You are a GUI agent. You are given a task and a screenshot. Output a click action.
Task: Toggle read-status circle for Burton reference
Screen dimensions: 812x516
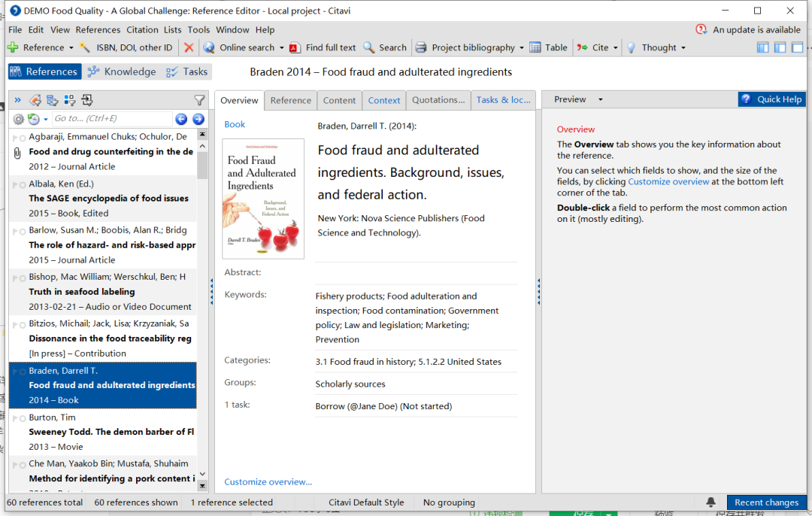coord(23,419)
